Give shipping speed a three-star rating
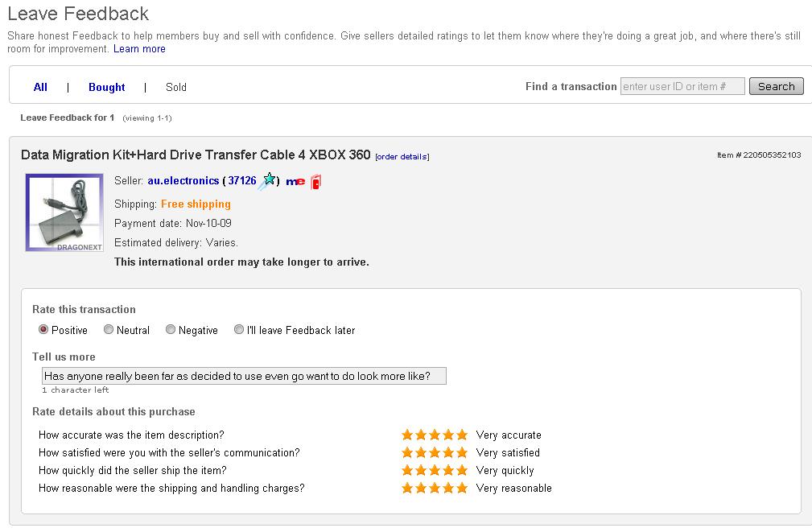 coord(435,470)
